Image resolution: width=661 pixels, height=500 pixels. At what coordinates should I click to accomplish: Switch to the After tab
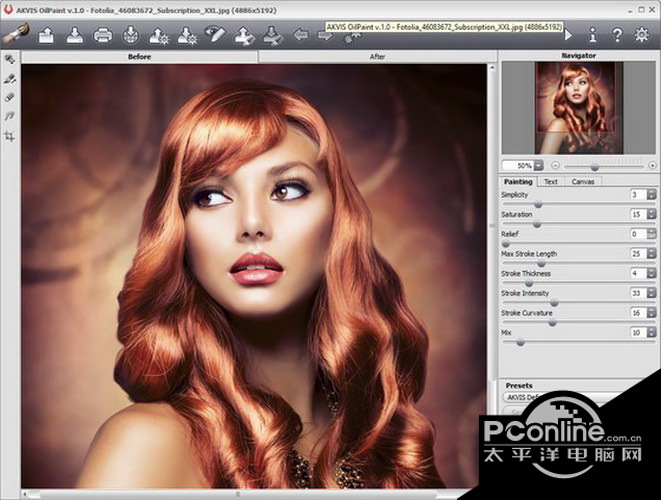[x=377, y=57]
